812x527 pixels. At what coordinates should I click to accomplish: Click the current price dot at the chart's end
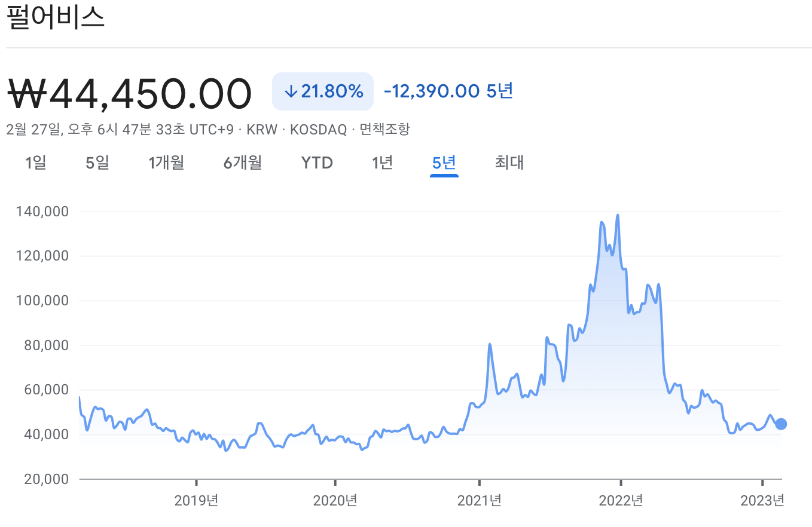pyautogui.click(x=780, y=424)
